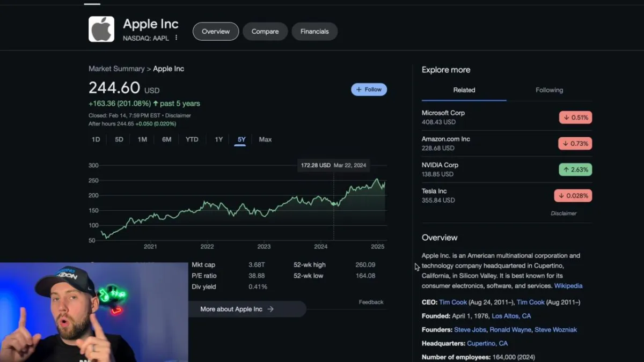Set the chart to 6M range
The image size is (644, 362).
coord(167,139)
